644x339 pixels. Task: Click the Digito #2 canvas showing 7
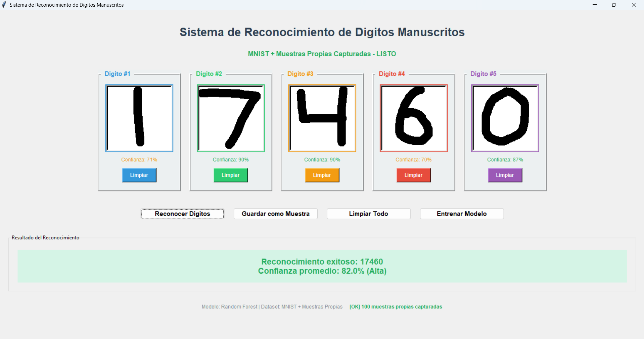point(231,118)
